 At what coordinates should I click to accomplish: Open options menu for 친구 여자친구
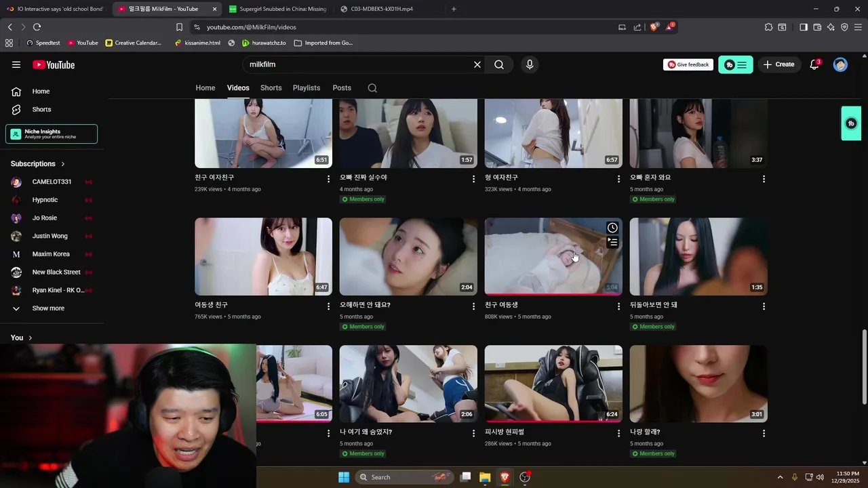click(328, 179)
